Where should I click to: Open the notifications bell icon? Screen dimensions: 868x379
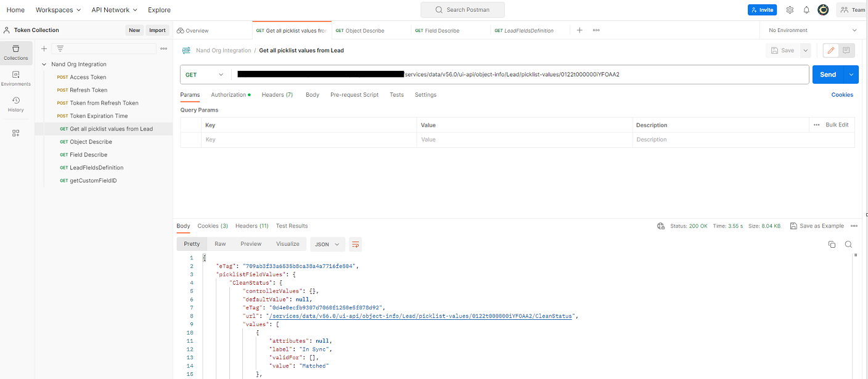click(806, 10)
